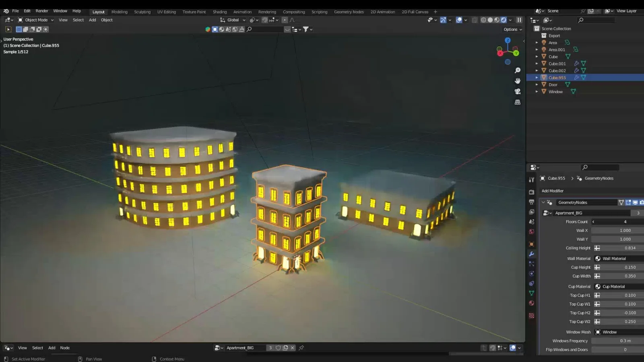Screen dimensions: 644x362
Task: Open the World properties globe icon
Action: [532, 232]
